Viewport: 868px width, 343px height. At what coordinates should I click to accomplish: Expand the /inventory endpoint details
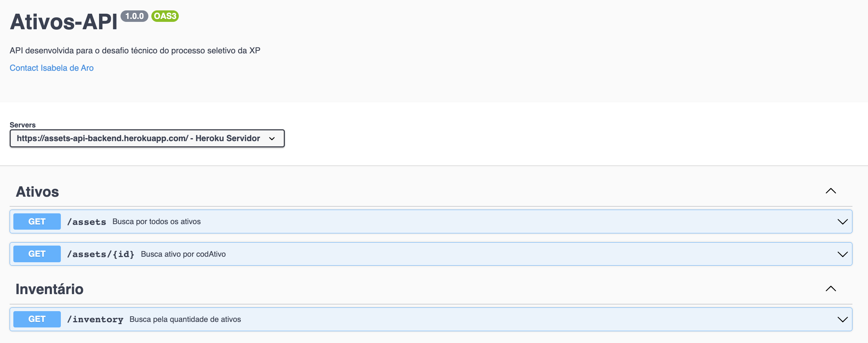pyautogui.click(x=843, y=319)
